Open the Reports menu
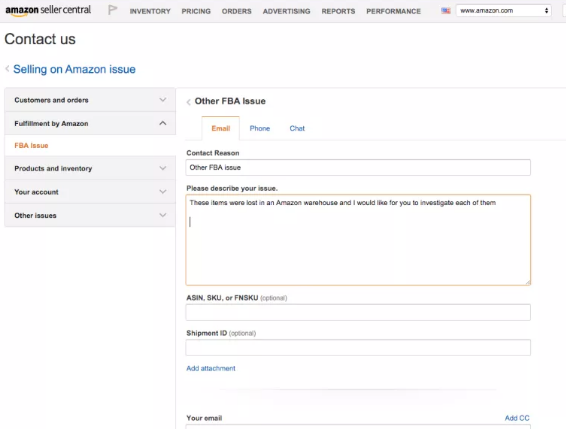 [x=338, y=11]
